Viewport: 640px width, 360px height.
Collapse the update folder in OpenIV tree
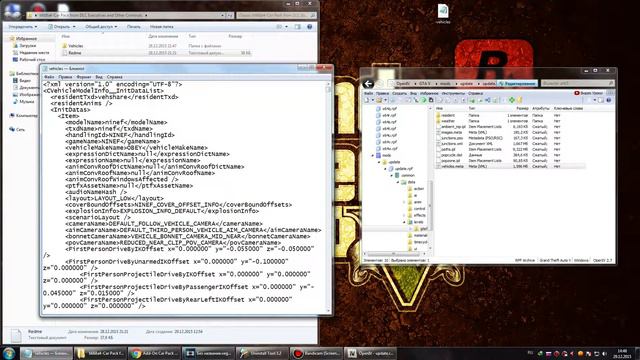379,162
